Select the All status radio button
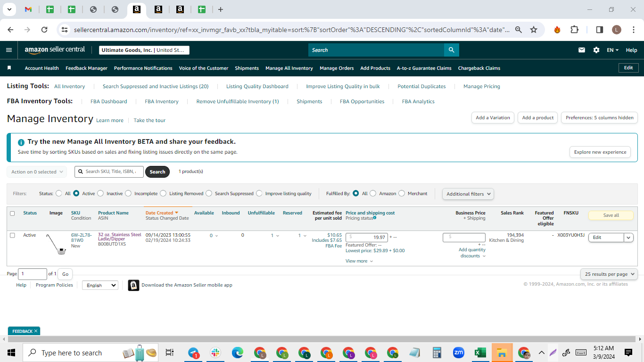Image resolution: width=644 pixels, height=362 pixels. click(59, 193)
